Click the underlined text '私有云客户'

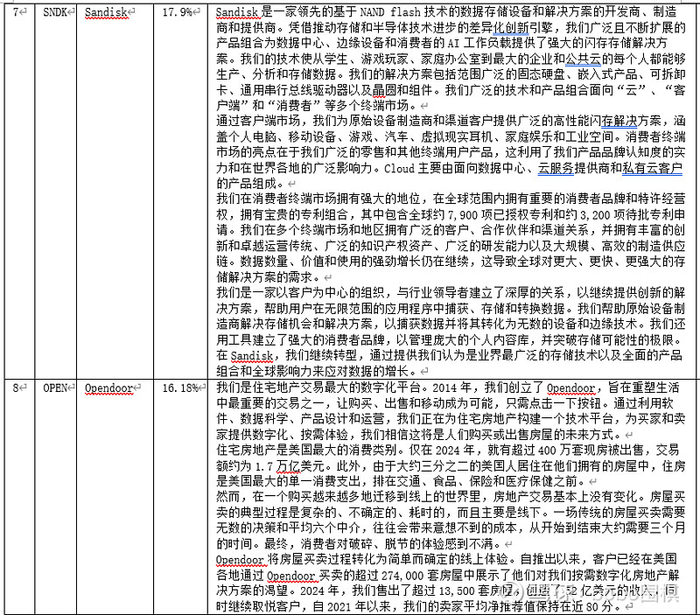(652, 168)
